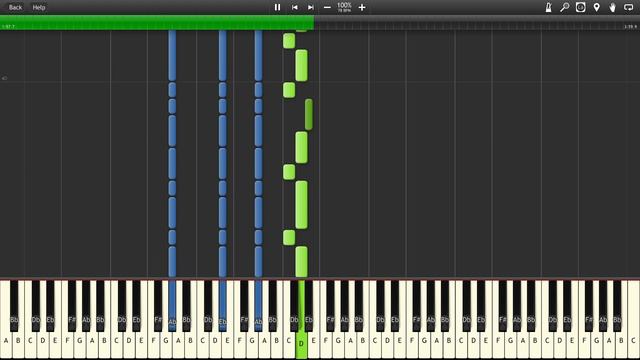
Task: Increase playback speed with plus button
Action: 362,7
